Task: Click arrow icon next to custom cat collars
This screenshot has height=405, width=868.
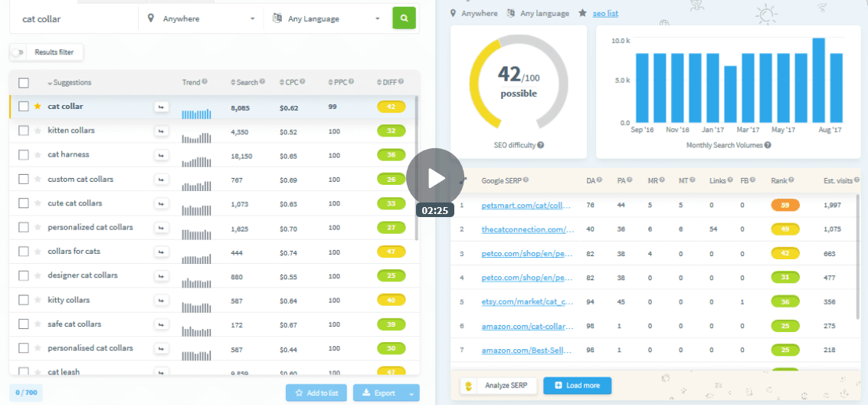Action: point(161,179)
